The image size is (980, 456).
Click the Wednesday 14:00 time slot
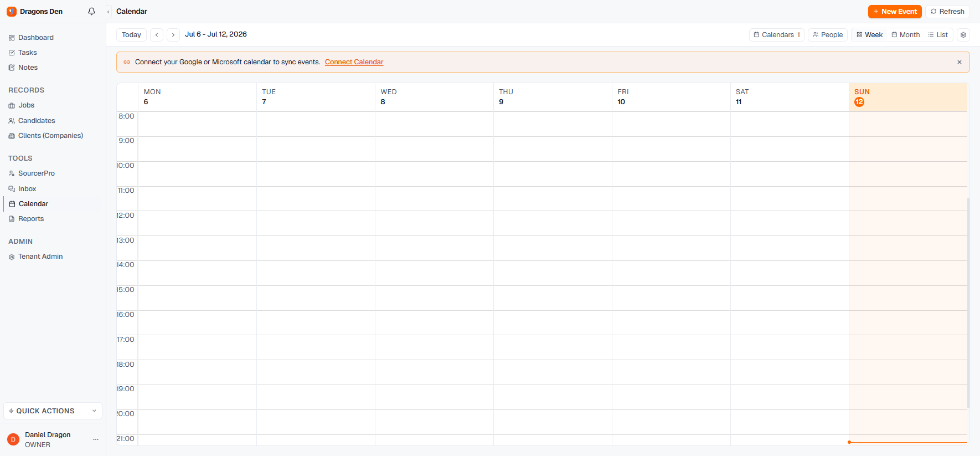coord(434,273)
